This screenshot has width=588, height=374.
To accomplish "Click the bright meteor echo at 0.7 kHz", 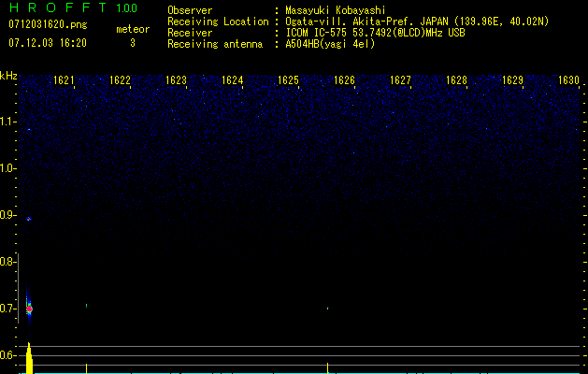I will (29, 309).
